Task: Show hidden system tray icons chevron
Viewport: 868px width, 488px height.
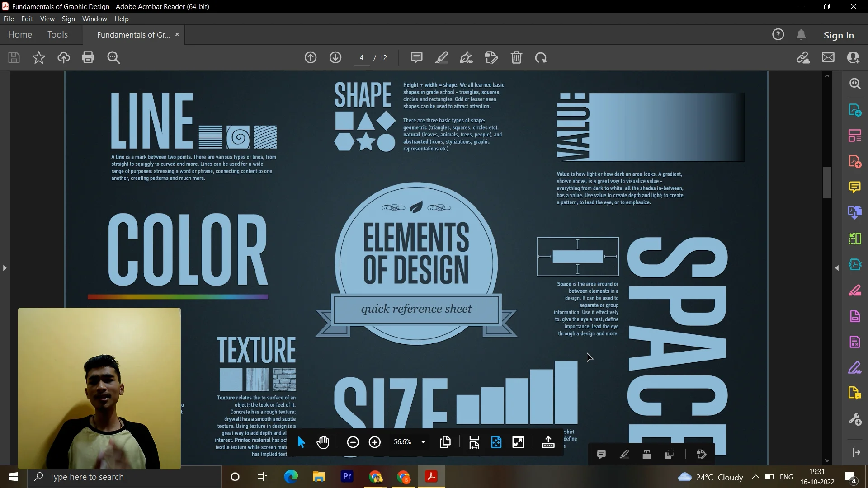Action: click(x=755, y=477)
